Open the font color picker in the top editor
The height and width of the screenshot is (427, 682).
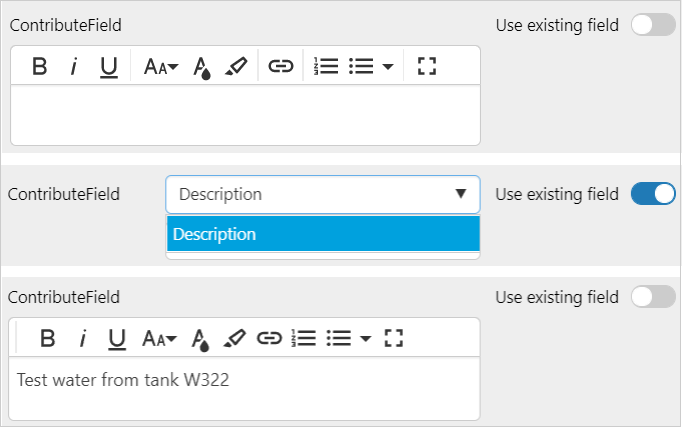tap(201, 67)
